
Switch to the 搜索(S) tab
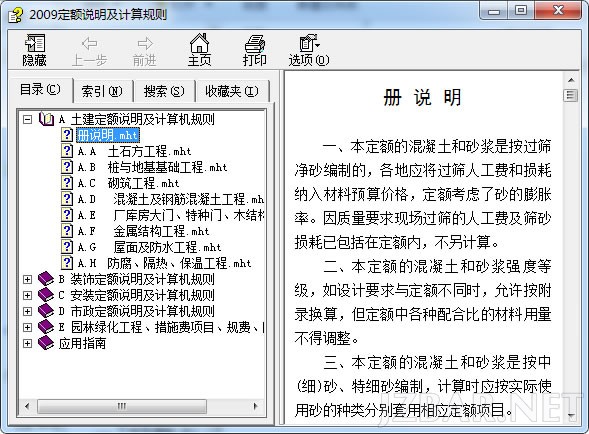tap(164, 91)
